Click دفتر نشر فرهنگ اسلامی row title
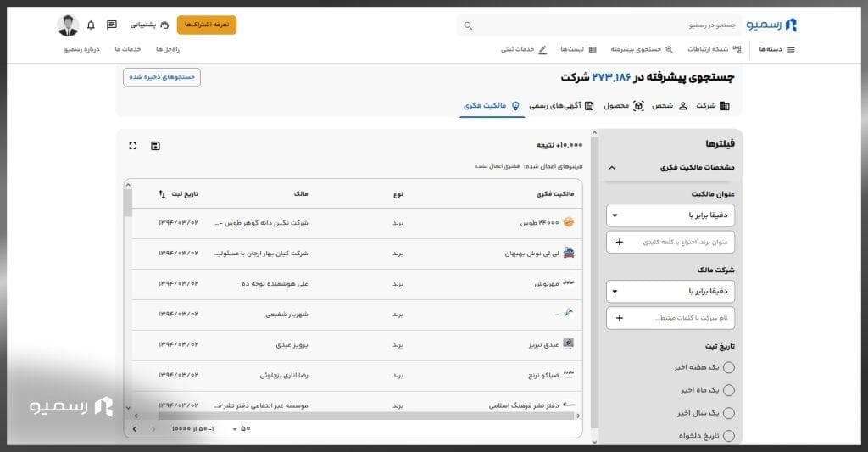 pos(524,405)
